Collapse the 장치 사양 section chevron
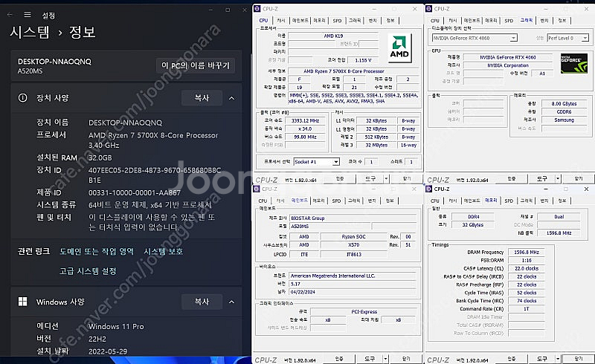The image size is (595, 364). click(231, 98)
